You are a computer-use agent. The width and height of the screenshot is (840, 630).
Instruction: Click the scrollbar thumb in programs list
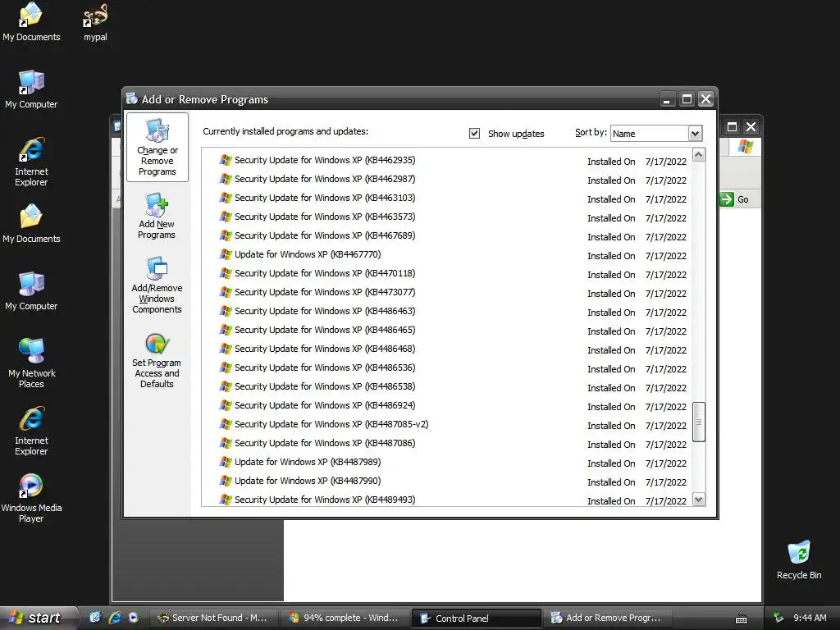698,422
